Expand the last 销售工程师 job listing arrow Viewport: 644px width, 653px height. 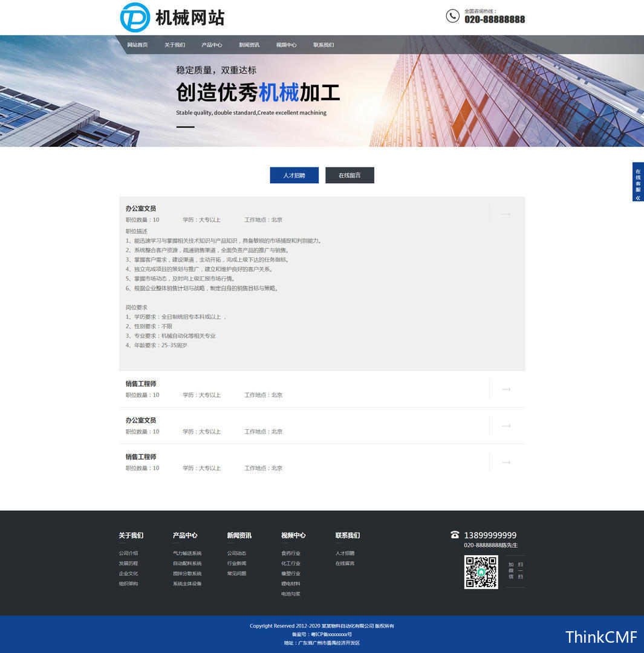506,463
